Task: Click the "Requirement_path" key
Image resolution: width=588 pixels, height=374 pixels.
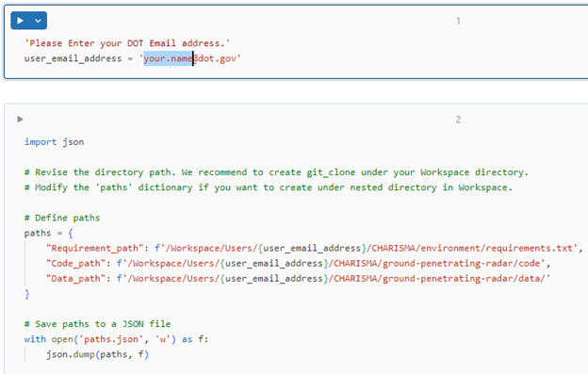Action: coord(95,248)
